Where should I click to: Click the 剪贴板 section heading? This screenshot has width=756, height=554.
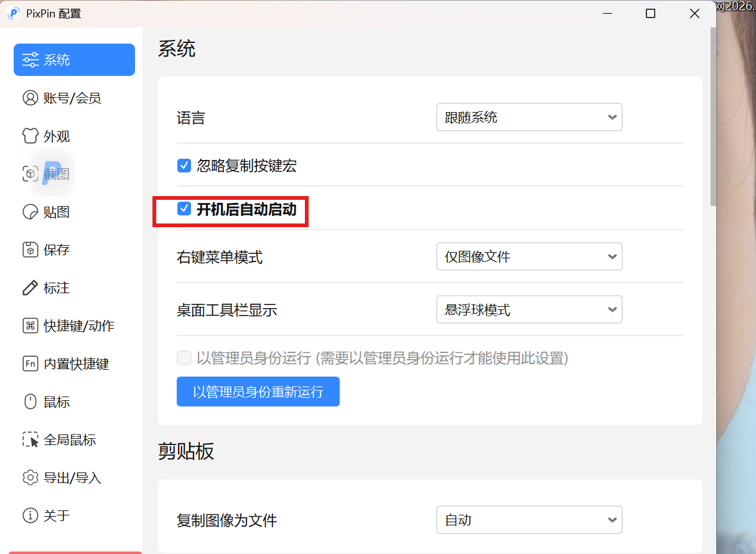(x=186, y=451)
